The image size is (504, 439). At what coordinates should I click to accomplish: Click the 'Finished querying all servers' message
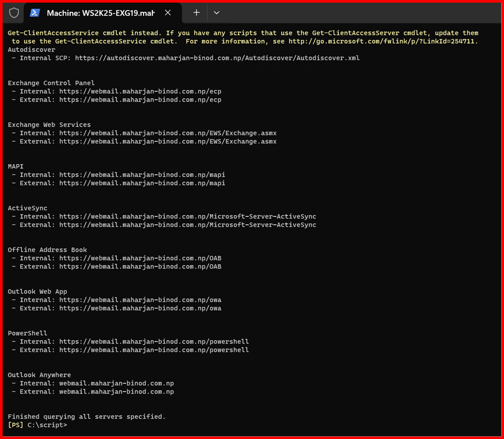[x=87, y=416]
